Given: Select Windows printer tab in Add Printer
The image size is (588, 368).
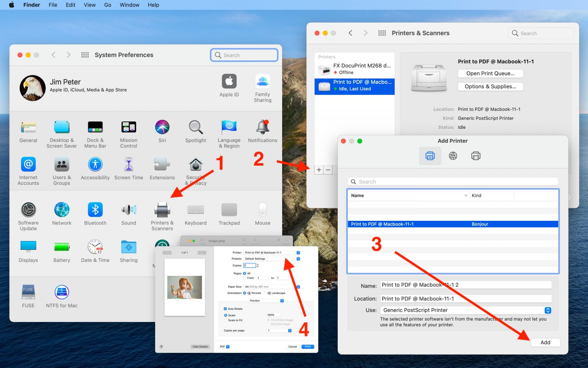Looking at the screenshot, I should (x=476, y=156).
